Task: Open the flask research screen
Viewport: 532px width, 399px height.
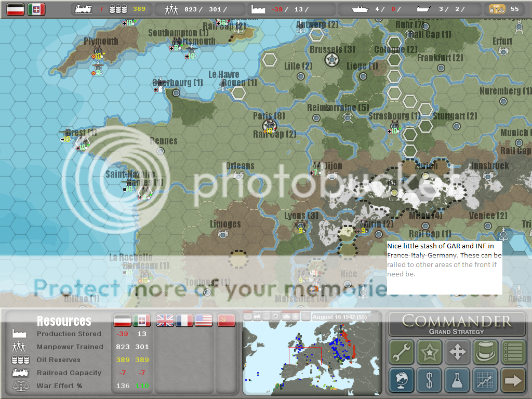Action: 457,380
